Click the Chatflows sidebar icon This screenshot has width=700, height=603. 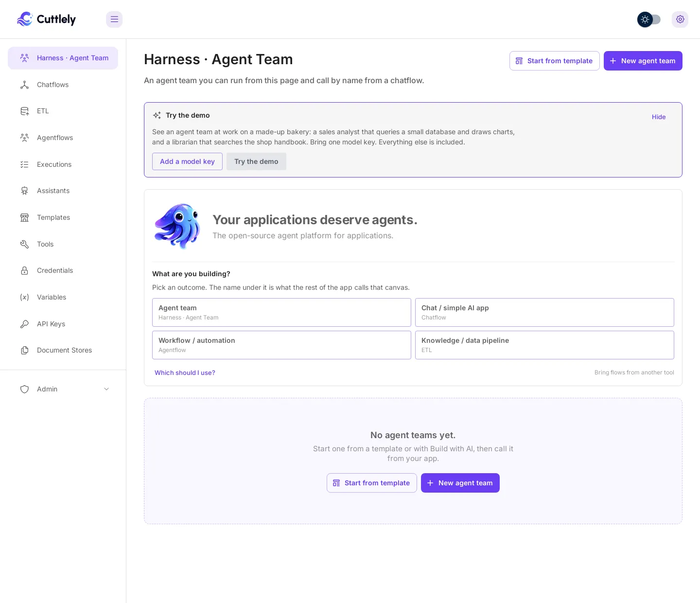(24, 85)
